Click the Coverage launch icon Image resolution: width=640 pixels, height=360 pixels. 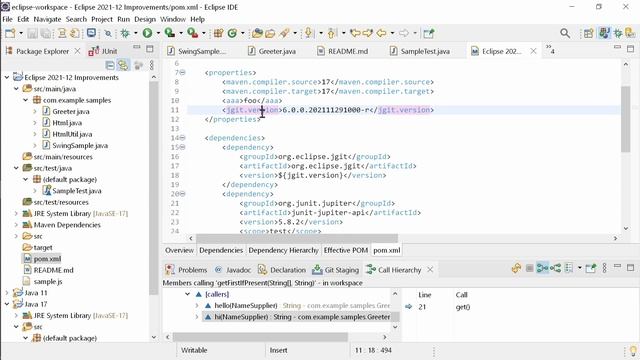169,33
